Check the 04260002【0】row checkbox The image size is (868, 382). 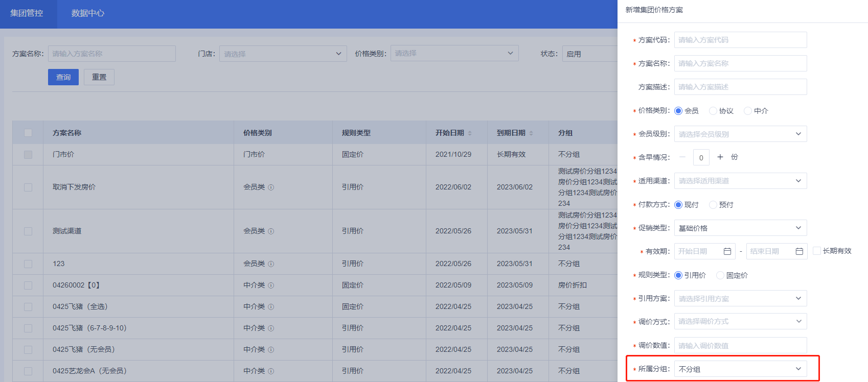coord(28,285)
